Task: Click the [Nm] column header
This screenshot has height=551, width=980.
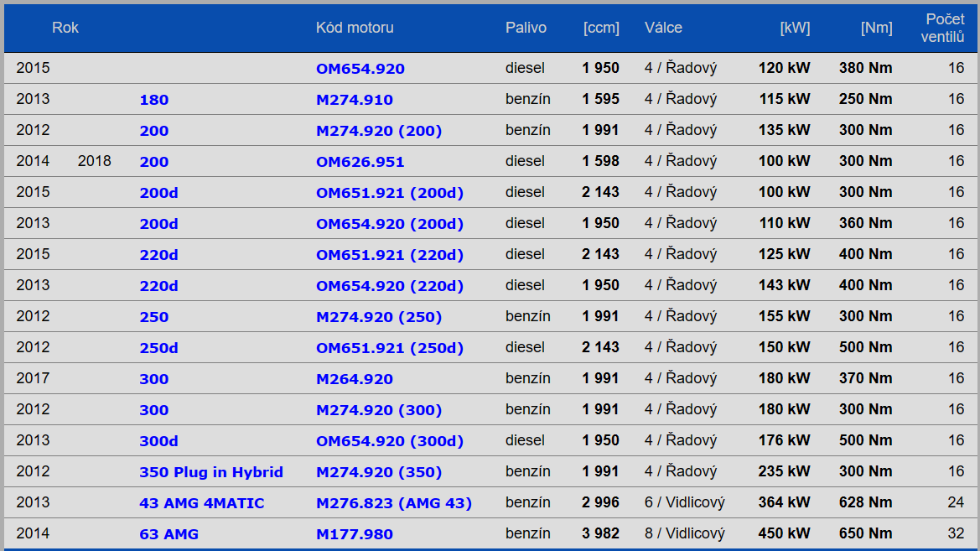Action: tap(876, 28)
